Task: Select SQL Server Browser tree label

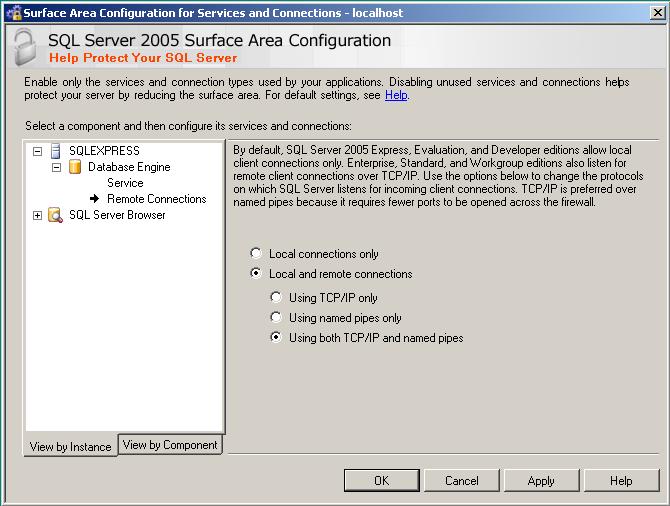Action: [117, 215]
